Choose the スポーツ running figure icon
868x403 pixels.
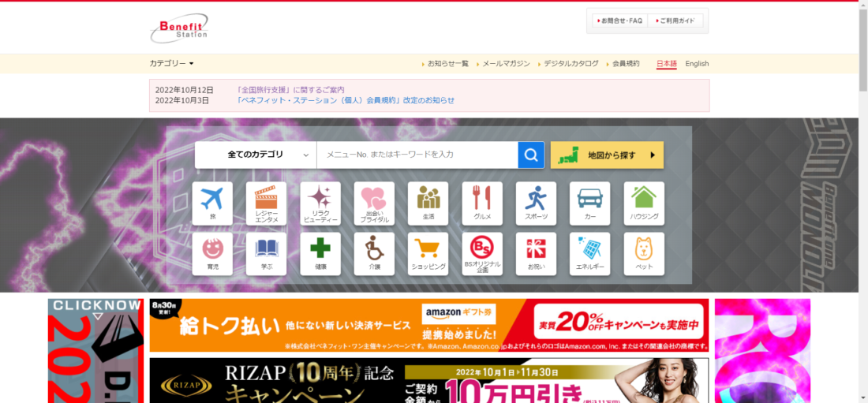pos(536,203)
